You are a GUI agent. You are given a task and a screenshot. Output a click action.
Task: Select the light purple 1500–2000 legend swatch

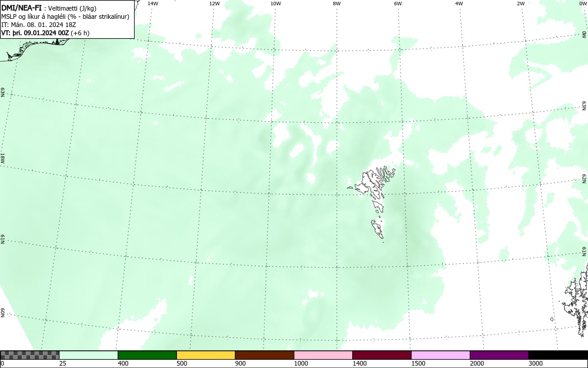[440, 355]
